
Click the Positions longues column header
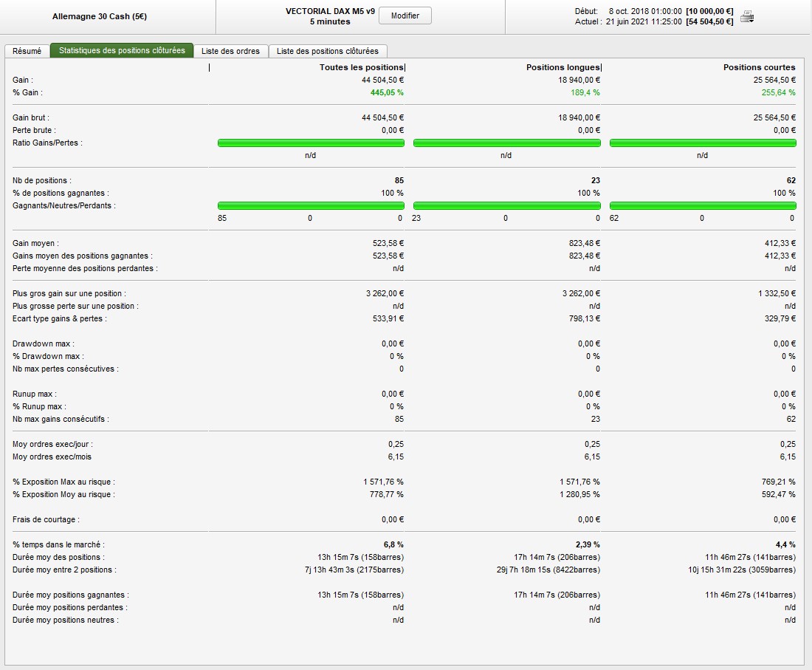562,67
